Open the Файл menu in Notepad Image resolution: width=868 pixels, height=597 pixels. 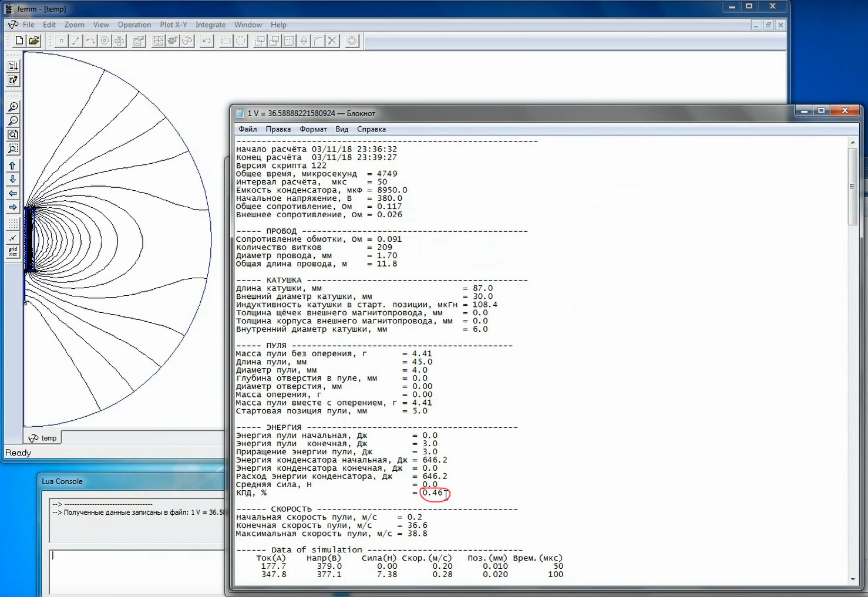[x=247, y=129]
